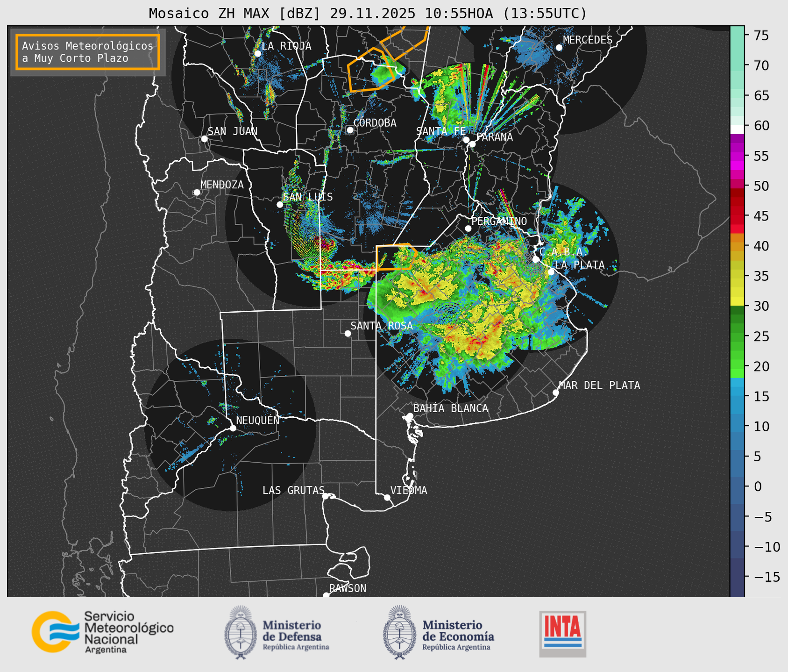788x672 pixels.
Task: Pick the magenta 55 dBZ band on colorbar
Action: tap(737, 157)
